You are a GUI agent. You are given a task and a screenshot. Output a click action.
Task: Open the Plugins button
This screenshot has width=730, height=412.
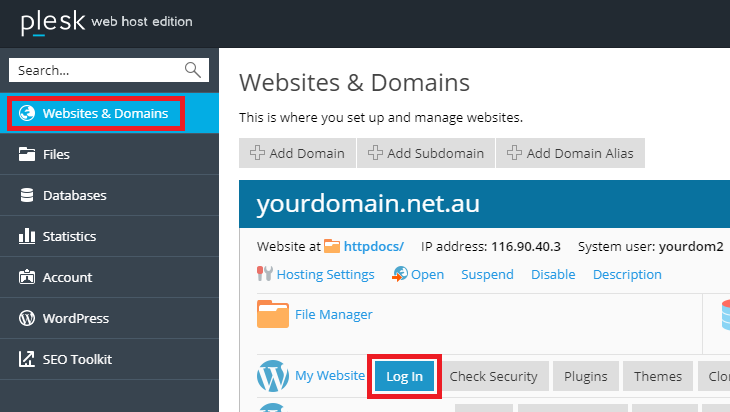[586, 376]
